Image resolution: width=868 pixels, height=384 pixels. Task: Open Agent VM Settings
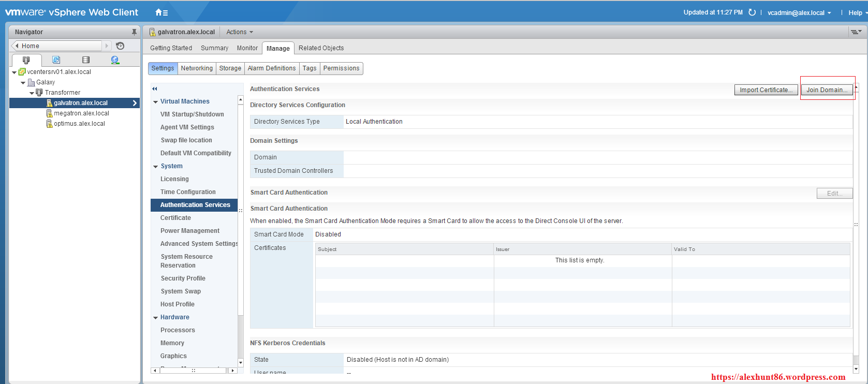click(x=187, y=127)
